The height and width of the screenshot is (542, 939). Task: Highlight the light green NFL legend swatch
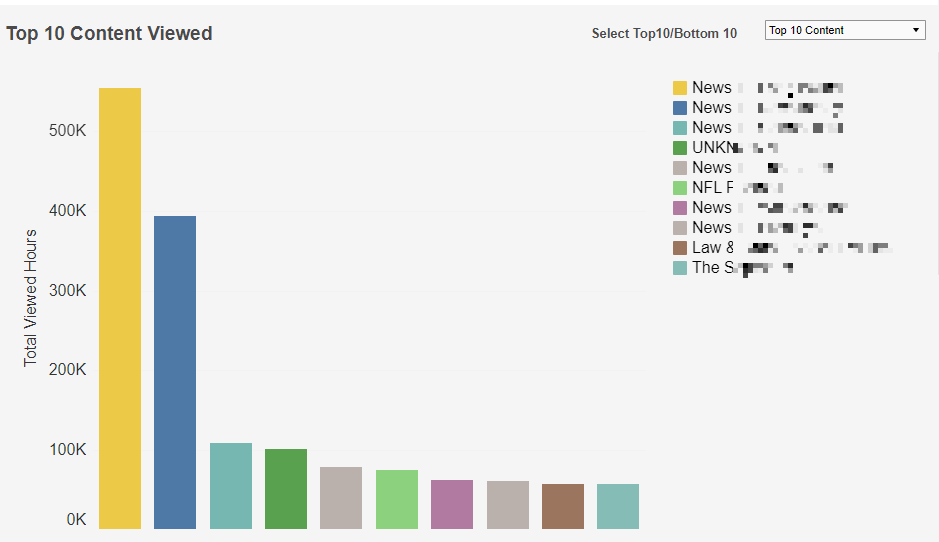tap(680, 188)
